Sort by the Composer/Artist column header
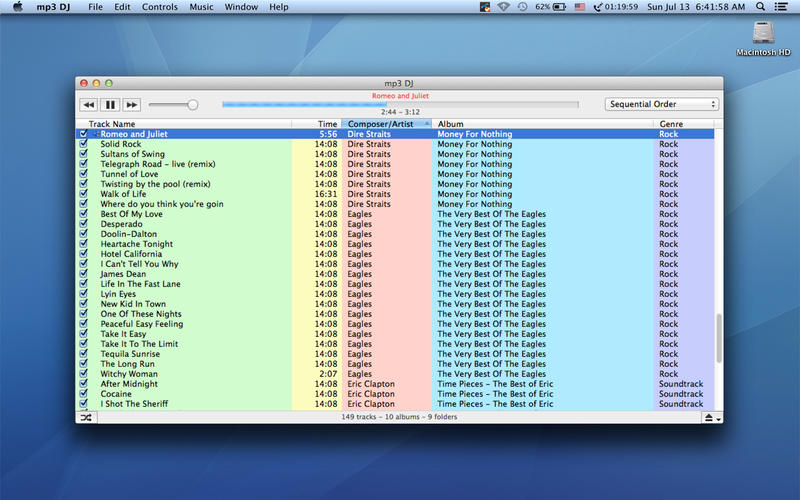 tap(387, 124)
